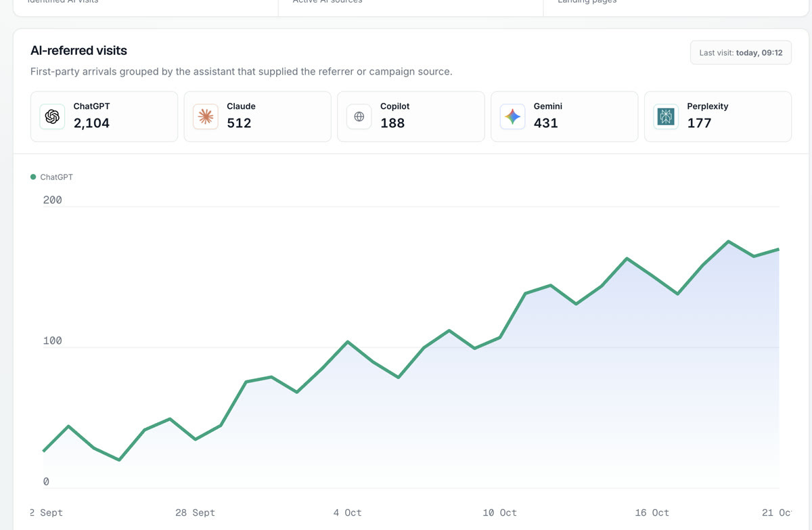Click the 200 y-axis label
This screenshot has height=530, width=812.
click(x=52, y=200)
